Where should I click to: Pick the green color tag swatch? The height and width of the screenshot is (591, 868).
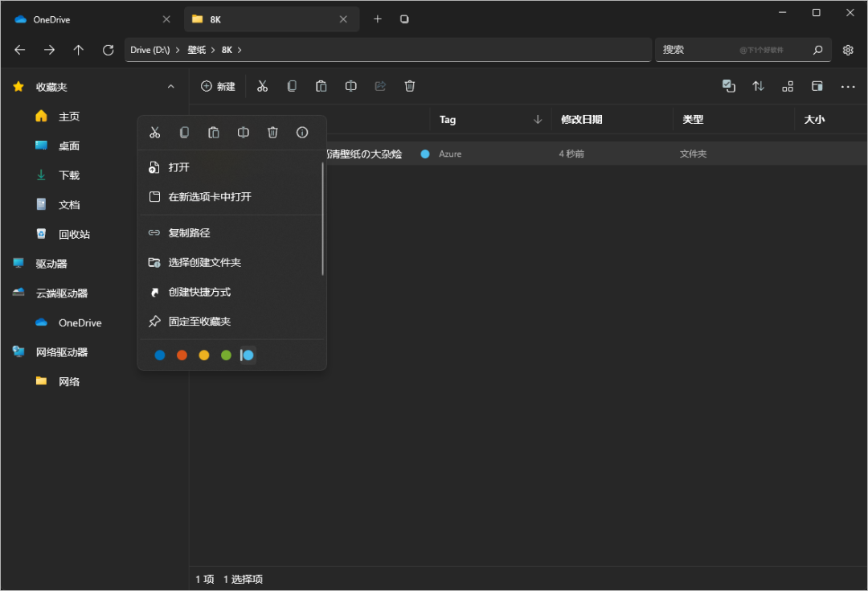(226, 355)
